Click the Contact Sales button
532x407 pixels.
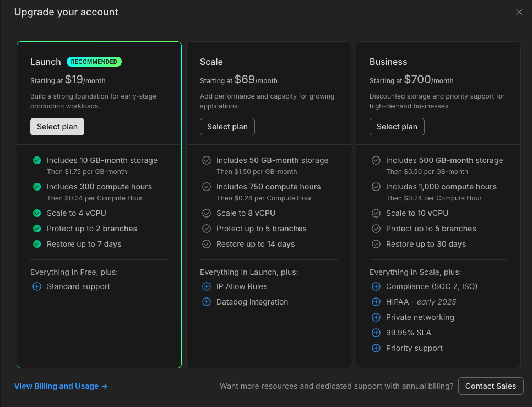[x=491, y=386]
